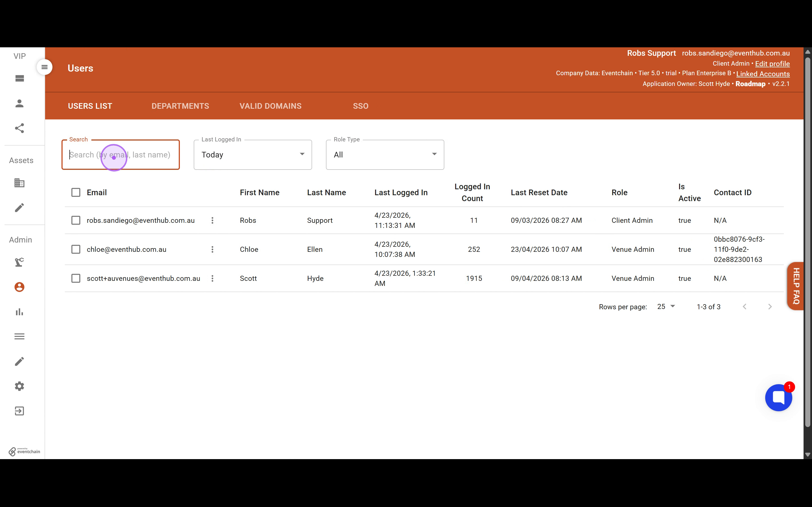Expand the Last Logged In dropdown

pos(253,155)
